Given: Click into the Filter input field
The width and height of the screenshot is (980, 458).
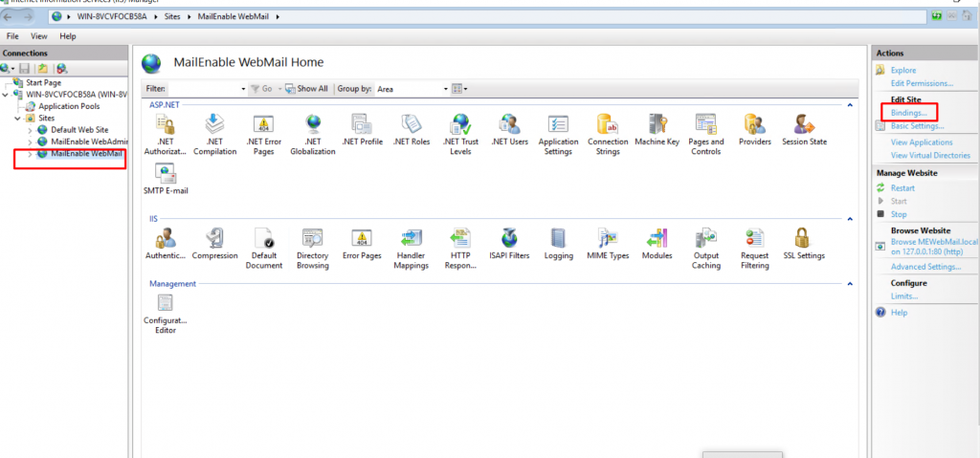Looking at the screenshot, I should pos(204,89).
